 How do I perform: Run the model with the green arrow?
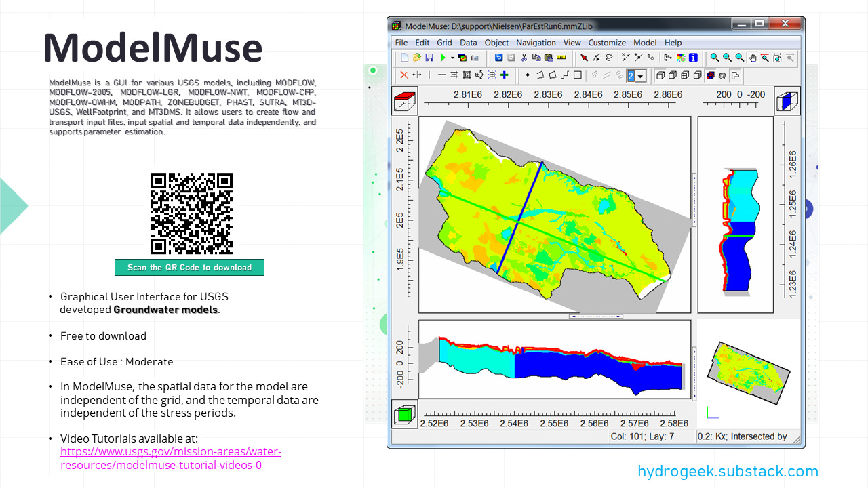[x=443, y=58]
